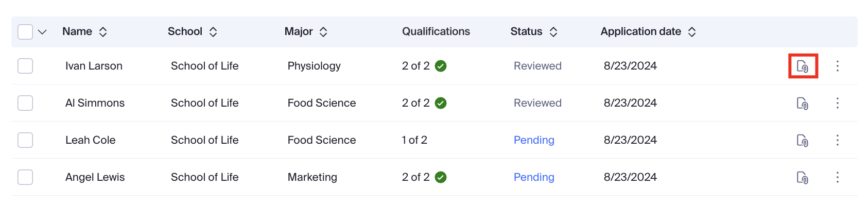Expand the bulk selection dropdown chevron
Viewport: 868px width, 204px height.
click(42, 32)
